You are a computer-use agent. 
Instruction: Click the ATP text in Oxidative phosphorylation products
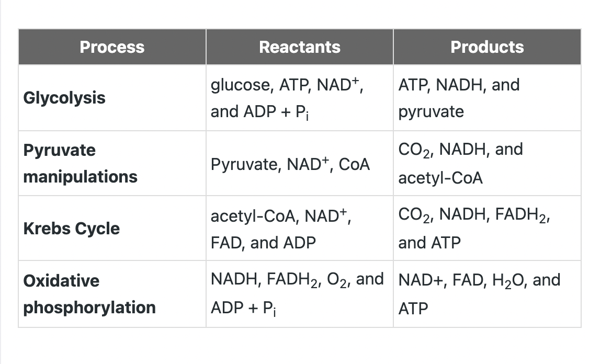(413, 309)
